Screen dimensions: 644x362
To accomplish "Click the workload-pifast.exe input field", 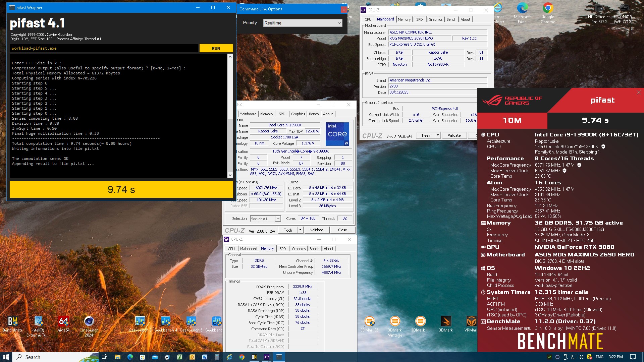I will (x=104, y=48).
